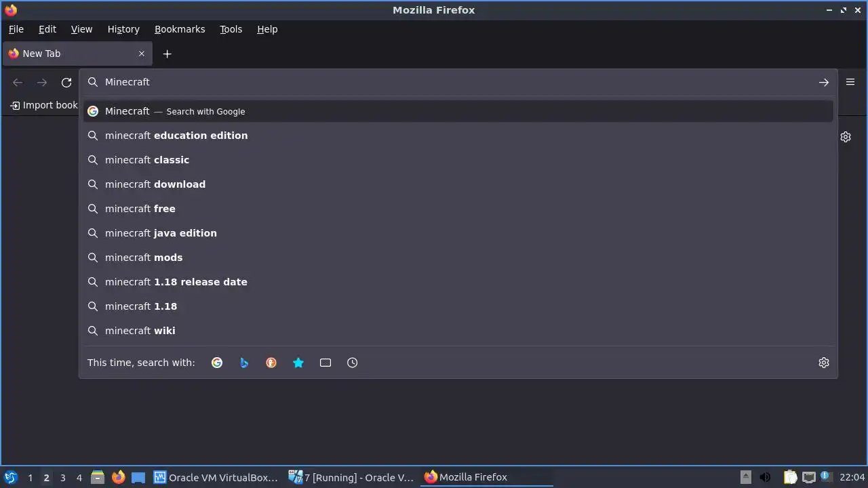Open removable media tray icon
This screenshot has width=868, height=488.
[745, 477]
